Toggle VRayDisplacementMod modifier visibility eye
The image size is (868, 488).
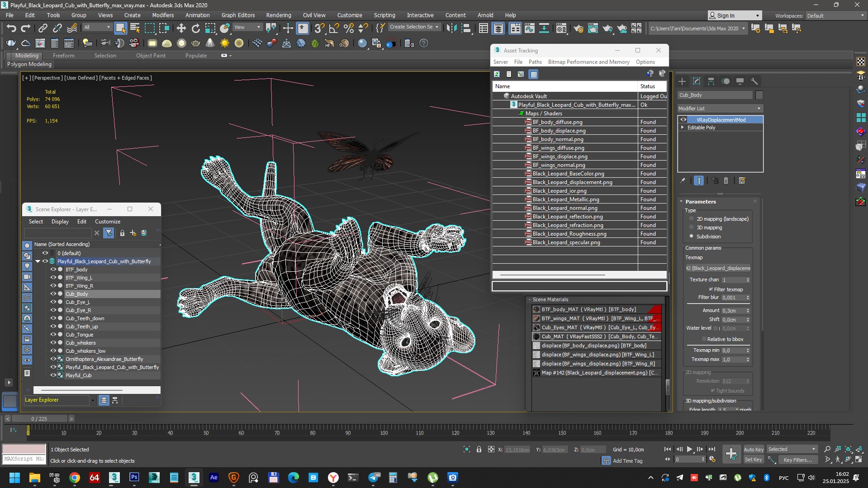point(683,120)
